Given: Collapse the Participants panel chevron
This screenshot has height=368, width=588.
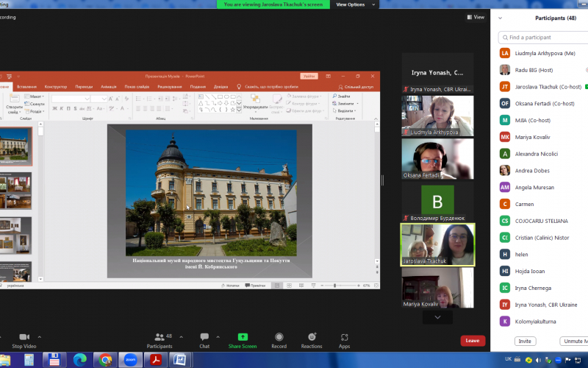Looking at the screenshot, I should 500,18.
